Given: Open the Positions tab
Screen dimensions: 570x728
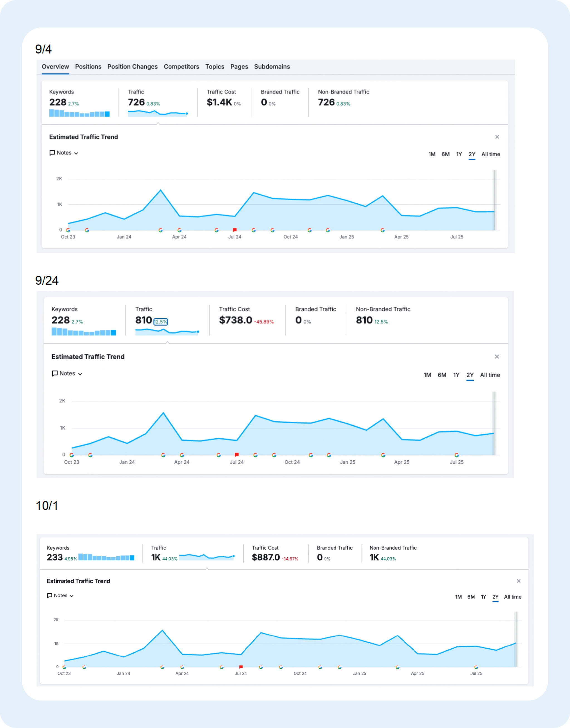Looking at the screenshot, I should [x=88, y=67].
